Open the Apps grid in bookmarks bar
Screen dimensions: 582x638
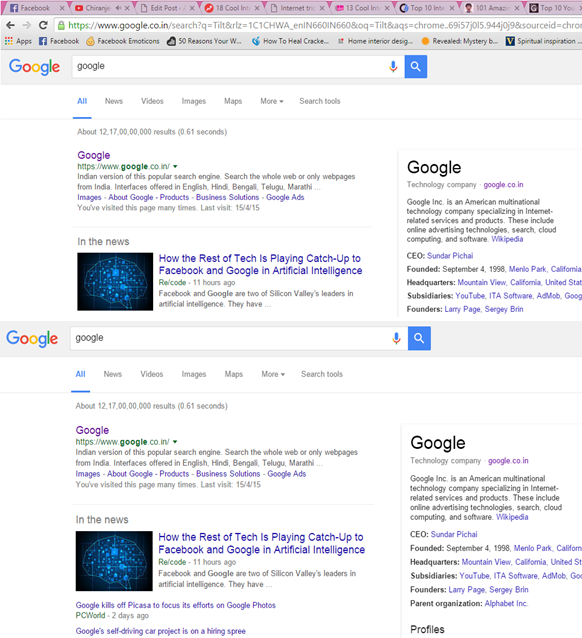[18, 41]
